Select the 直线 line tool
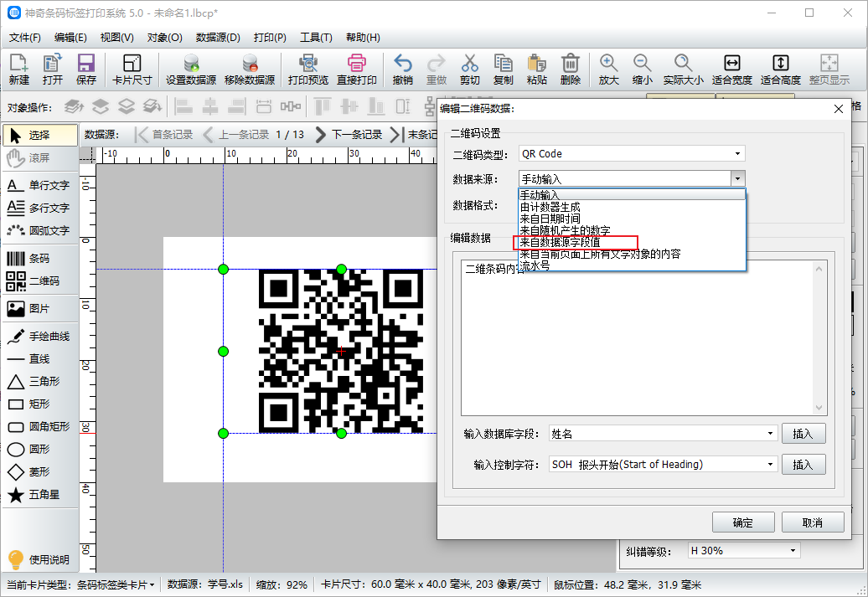 (x=40, y=359)
